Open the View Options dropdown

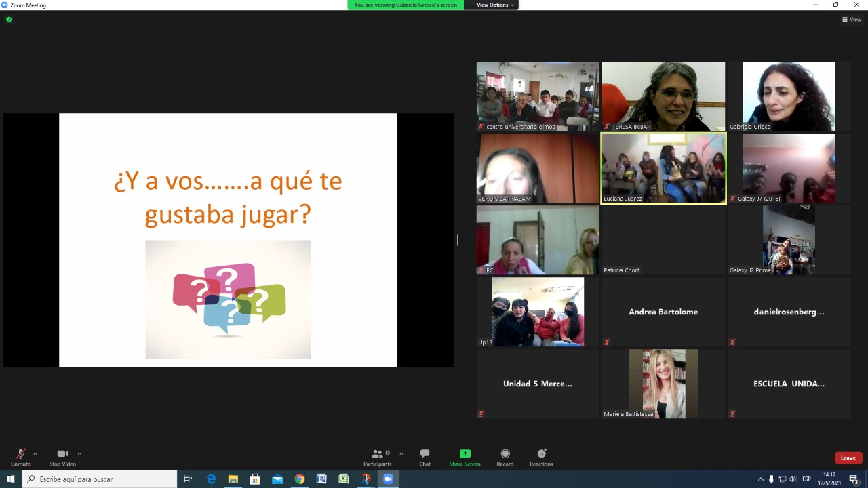click(x=495, y=5)
